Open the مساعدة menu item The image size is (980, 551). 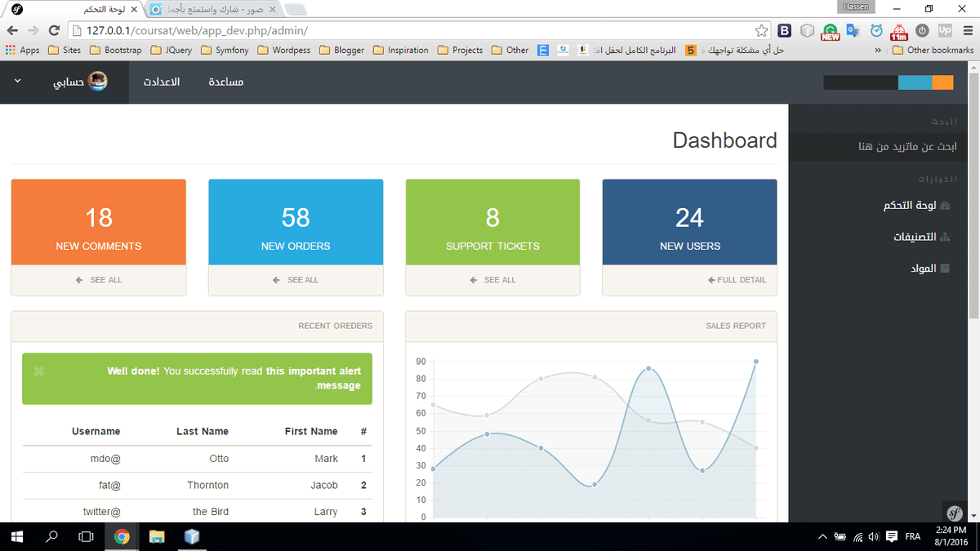click(225, 82)
